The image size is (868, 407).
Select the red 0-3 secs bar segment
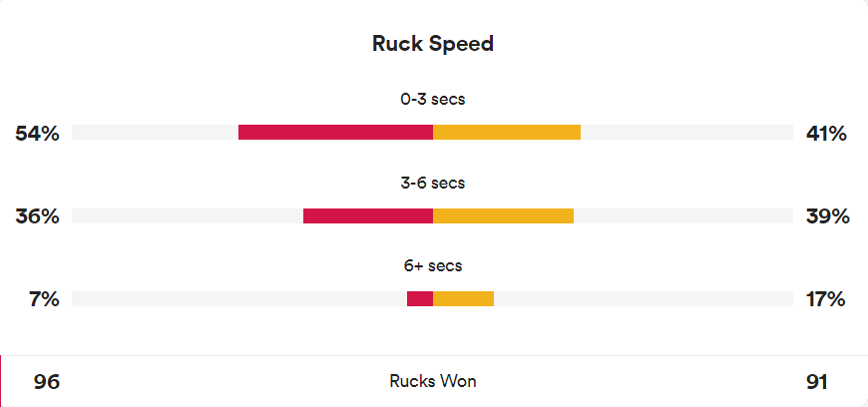[x=335, y=133]
